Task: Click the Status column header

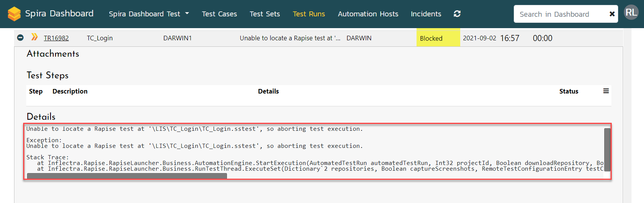Action: click(568, 91)
